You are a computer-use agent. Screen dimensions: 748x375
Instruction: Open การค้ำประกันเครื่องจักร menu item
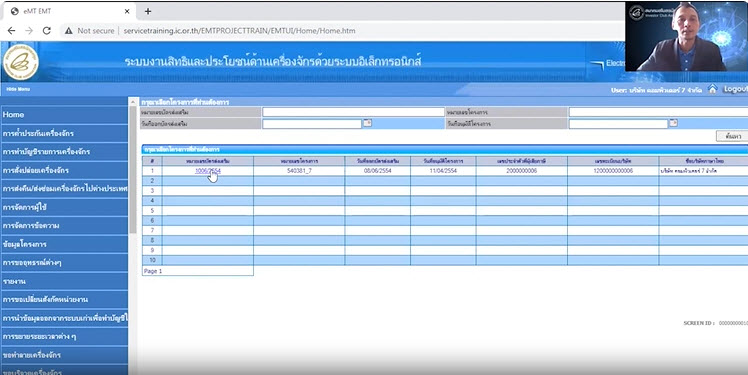pyautogui.click(x=64, y=133)
